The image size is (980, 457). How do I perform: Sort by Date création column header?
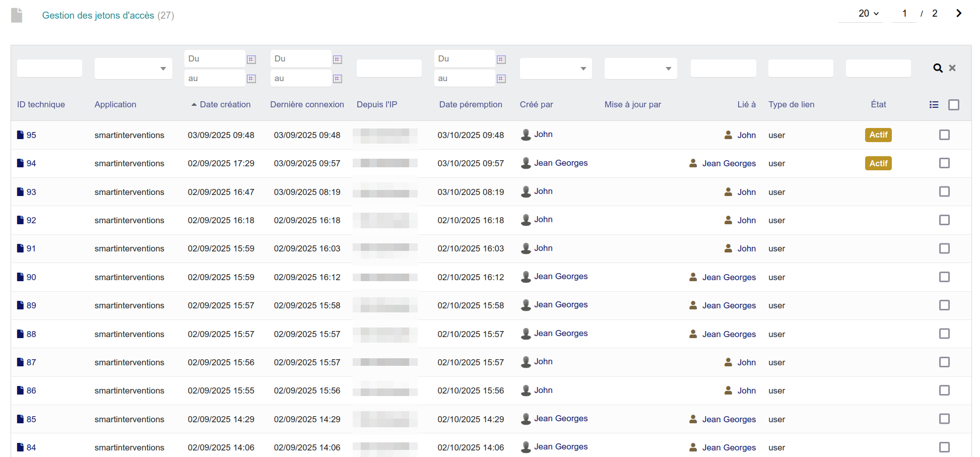[x=225, y=104]
